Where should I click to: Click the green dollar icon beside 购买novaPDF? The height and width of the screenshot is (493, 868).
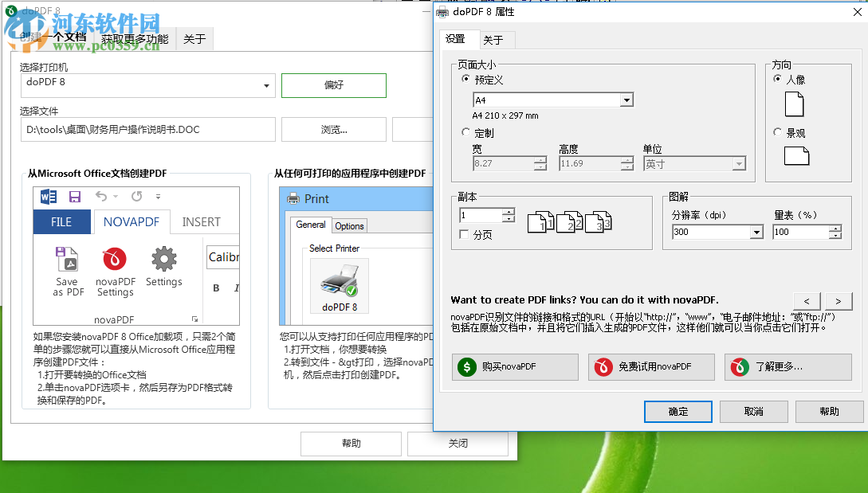coord(466,367)
